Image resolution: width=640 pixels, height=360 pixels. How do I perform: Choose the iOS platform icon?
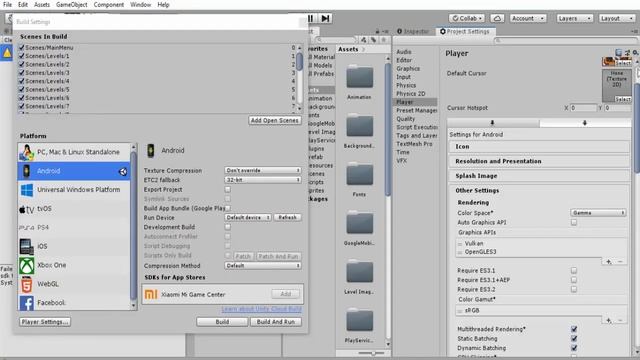(27, 247)
